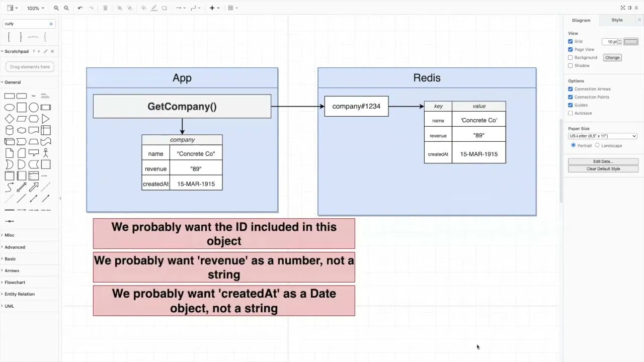Select the Landscape radio button
644x362 pixels.
pos(597,145)
